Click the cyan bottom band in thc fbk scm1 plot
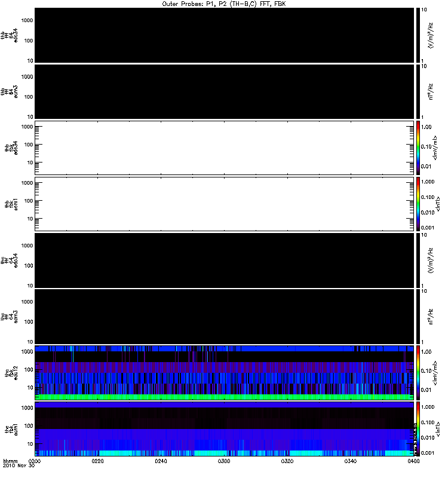 click(x=224, y=453)
